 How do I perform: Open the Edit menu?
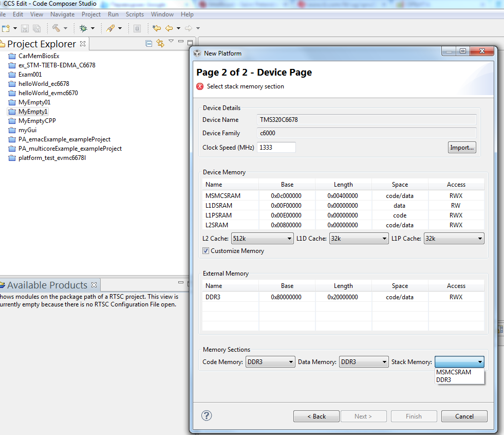click(17, 14)
